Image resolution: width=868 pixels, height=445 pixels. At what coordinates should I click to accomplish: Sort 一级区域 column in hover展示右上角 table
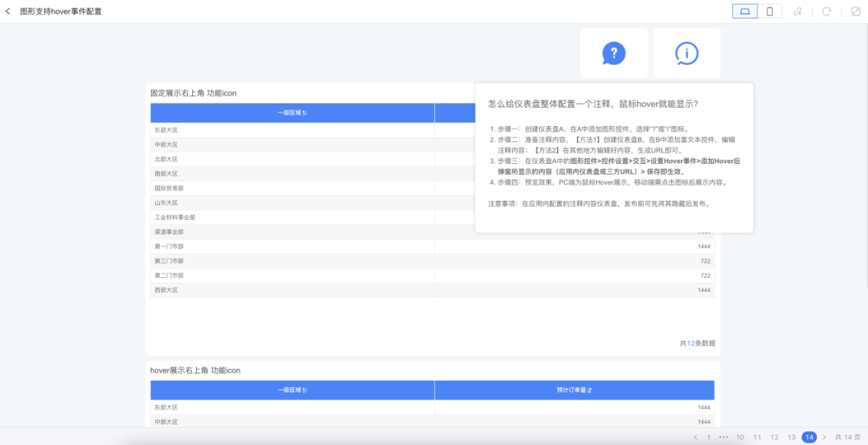point(305,390)
